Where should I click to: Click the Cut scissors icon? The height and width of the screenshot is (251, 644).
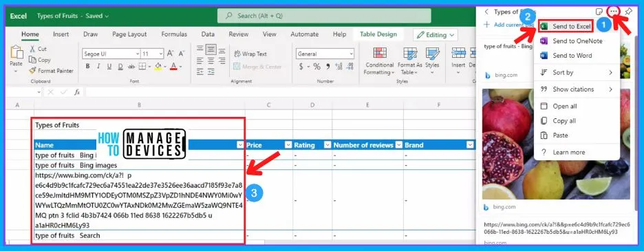point(32,49)
